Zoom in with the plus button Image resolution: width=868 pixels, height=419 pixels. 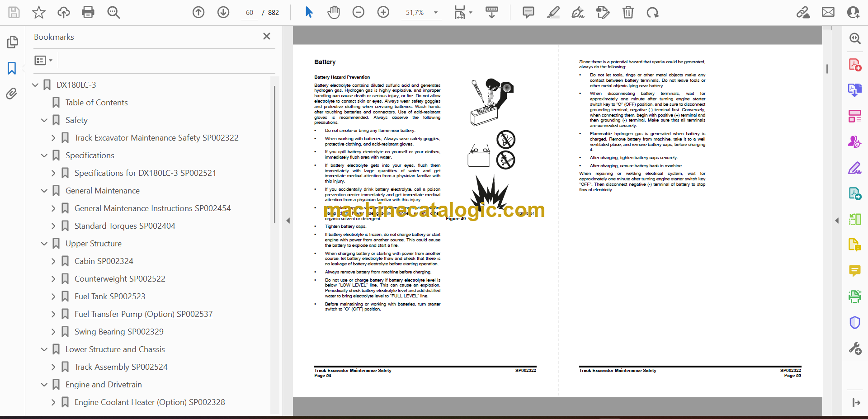pos(383,12)
